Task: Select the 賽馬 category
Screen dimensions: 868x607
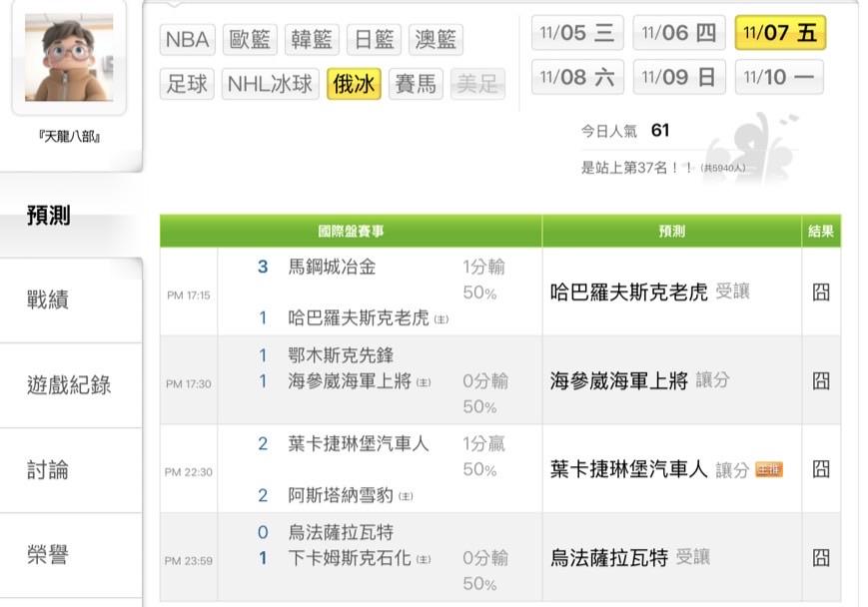Action: (415, 84)
